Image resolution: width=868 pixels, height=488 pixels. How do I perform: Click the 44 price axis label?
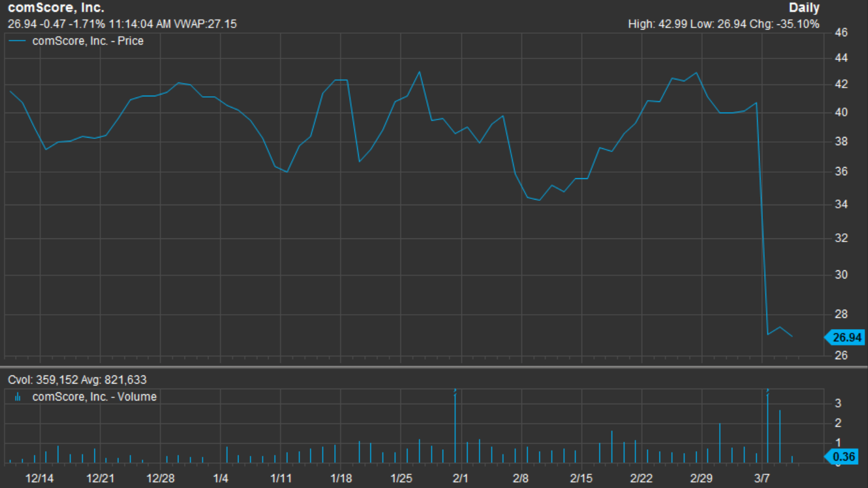841,58
